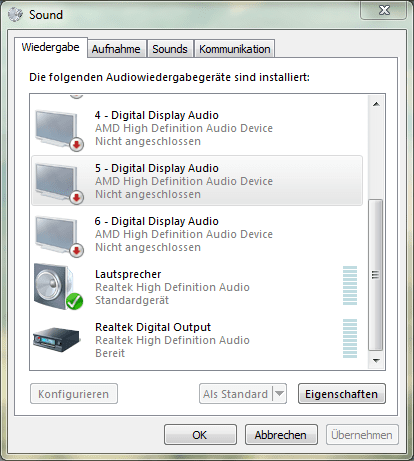The width and height of the screenshot is (414, 461).
Task: Click the scrollbar down arrow in device list
Action: 376,360
